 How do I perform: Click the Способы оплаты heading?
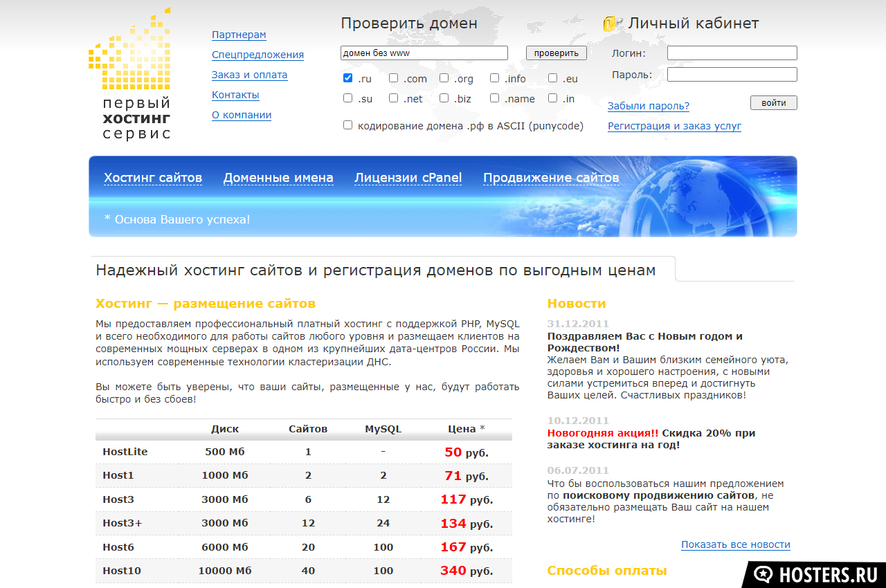[607, 571]
